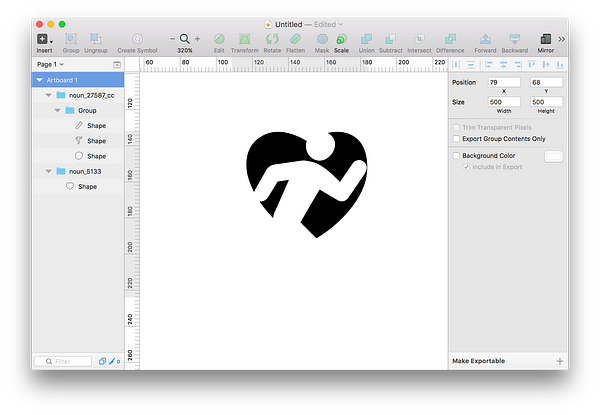
Task: Apply the Union boolean operation
Action: tap(366, 39)
